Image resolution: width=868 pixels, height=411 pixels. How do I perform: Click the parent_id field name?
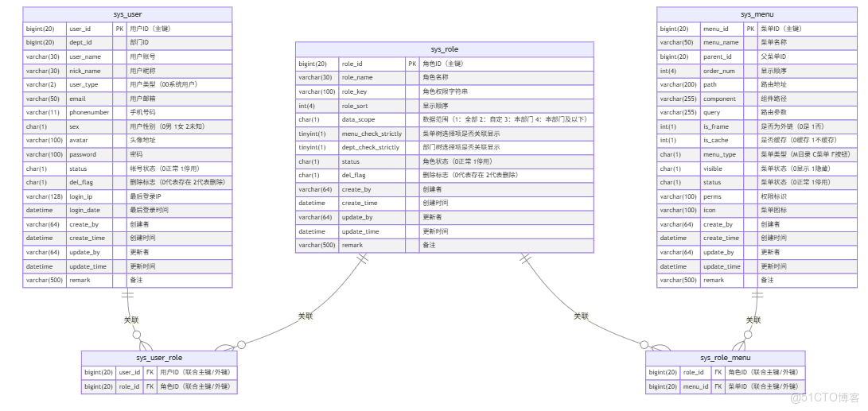[718, 56]
